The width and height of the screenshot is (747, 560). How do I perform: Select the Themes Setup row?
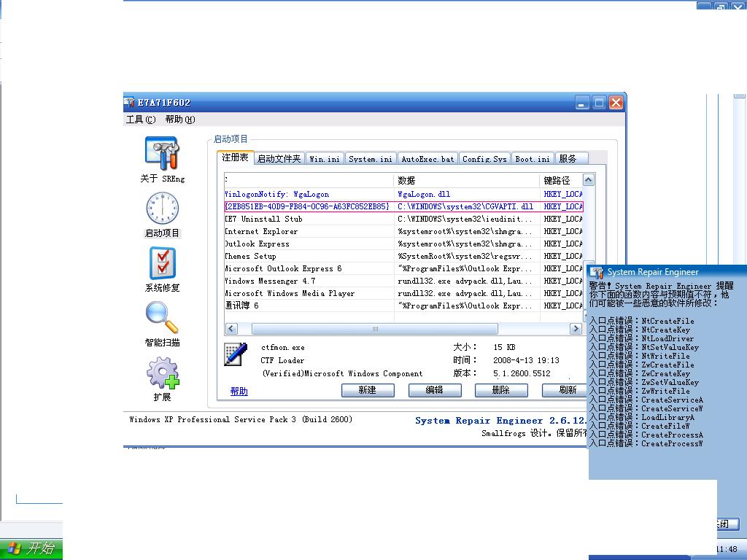[x=403, y=256]
